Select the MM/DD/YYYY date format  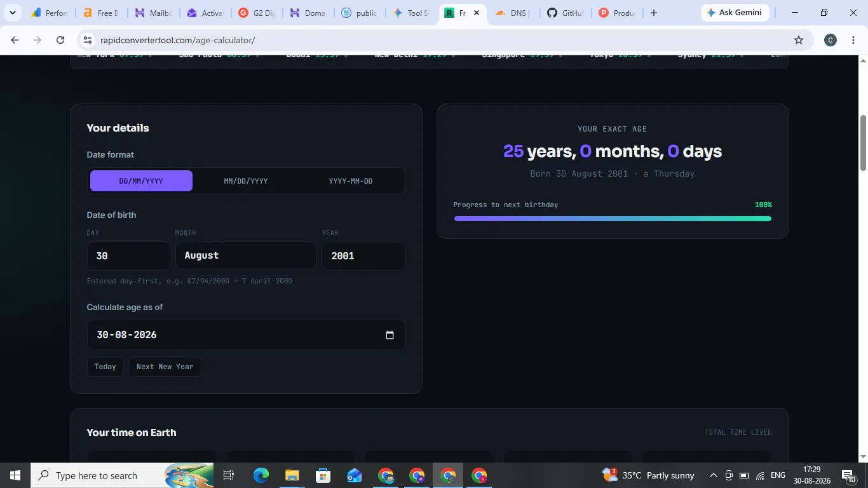coord(246,181)
